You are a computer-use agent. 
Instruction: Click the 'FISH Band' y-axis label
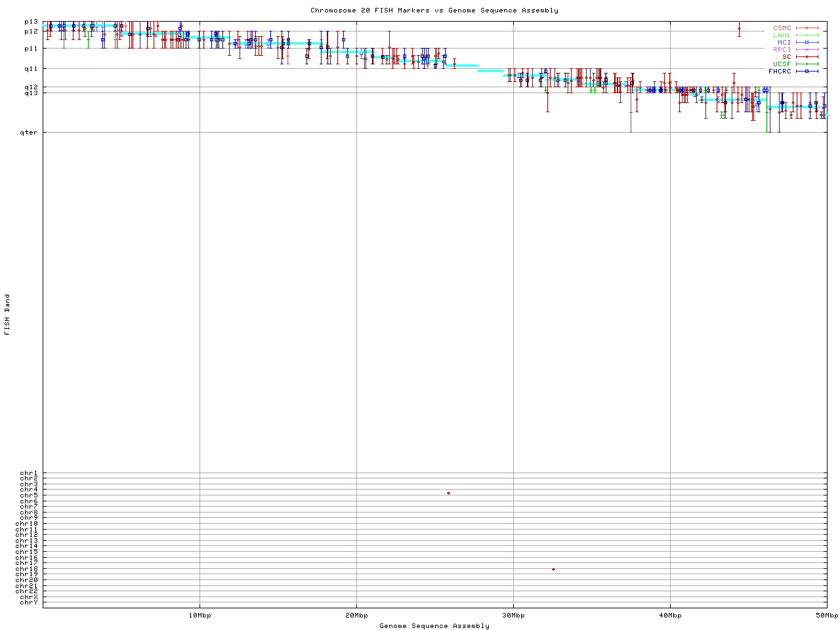pos(7,314)
